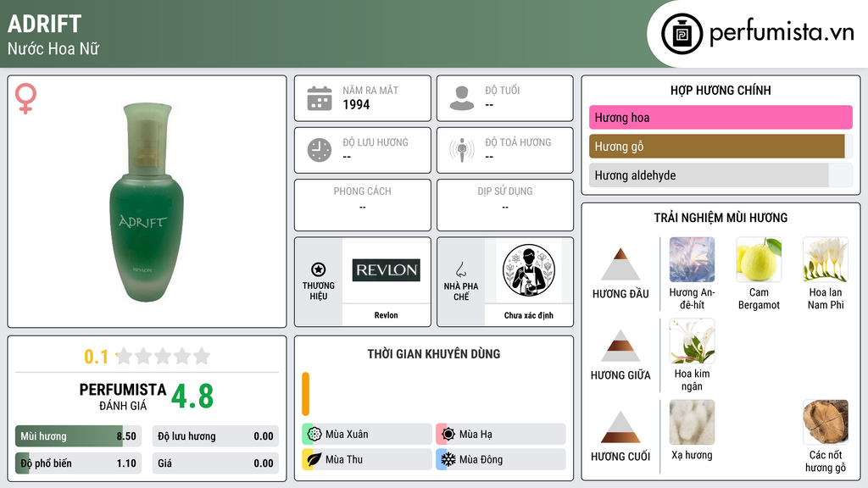Select the Mùa Xuân season label
This screenshot has height=488, width=868.
[347, 435]
